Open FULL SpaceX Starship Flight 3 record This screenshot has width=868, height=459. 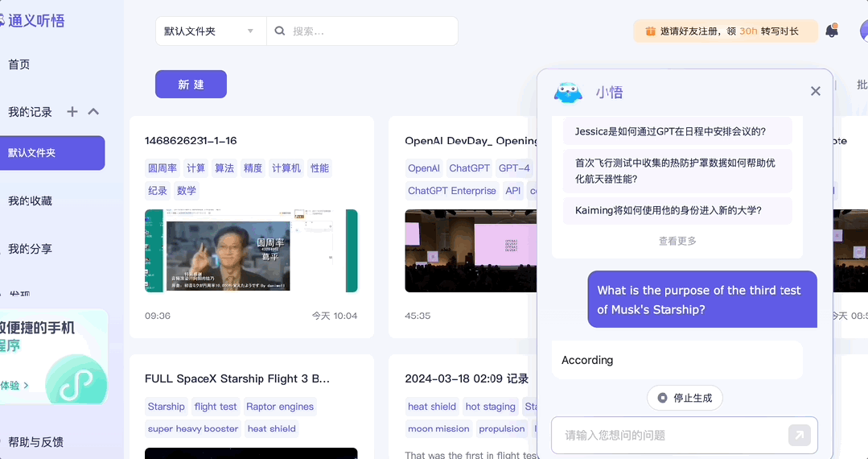237,379
